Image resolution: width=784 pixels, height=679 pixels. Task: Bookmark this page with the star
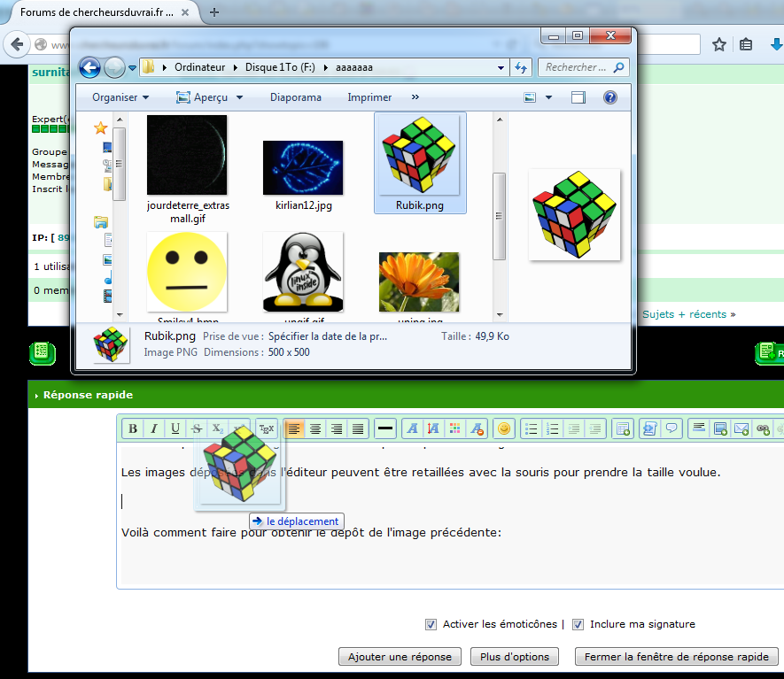(x=719, y=44)
